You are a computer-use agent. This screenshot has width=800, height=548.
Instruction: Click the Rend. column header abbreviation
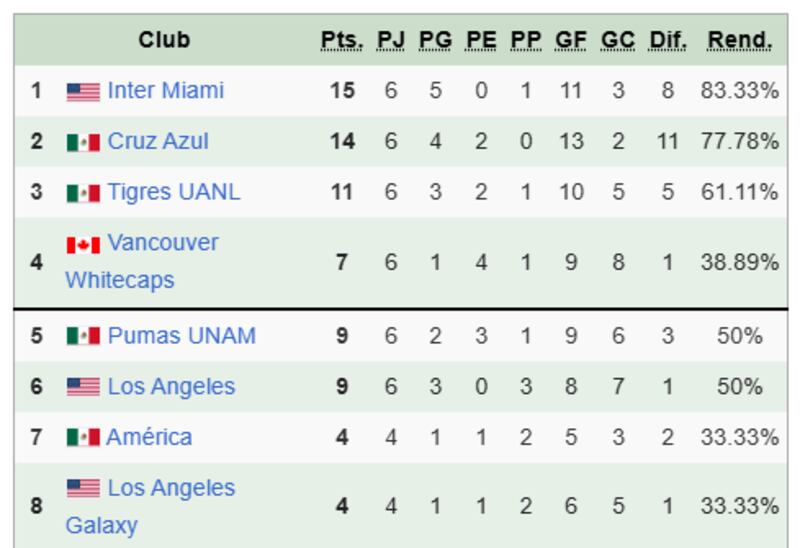point(739,40)
